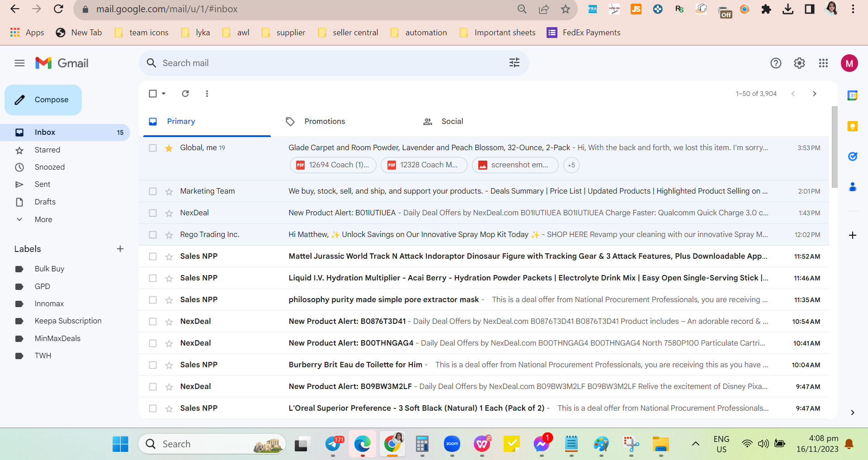Open the Inbox folder
Image resolution: width=868 pixels, height=460 pixels.
(65, 133)
